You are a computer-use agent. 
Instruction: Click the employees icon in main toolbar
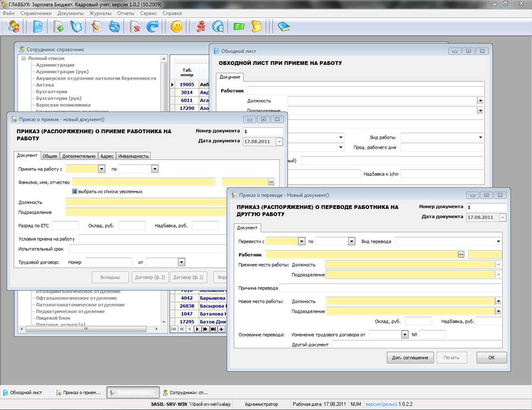click(14, 27)
